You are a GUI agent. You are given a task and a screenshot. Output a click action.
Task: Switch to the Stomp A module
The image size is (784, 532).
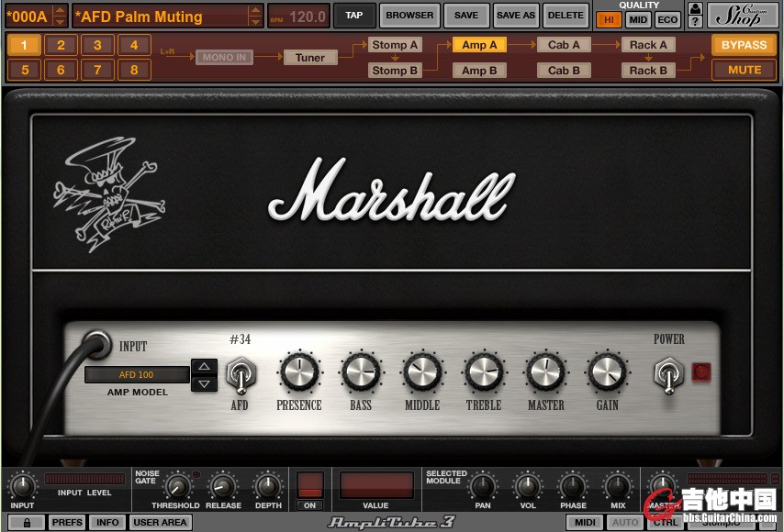(x=394, y=45)
